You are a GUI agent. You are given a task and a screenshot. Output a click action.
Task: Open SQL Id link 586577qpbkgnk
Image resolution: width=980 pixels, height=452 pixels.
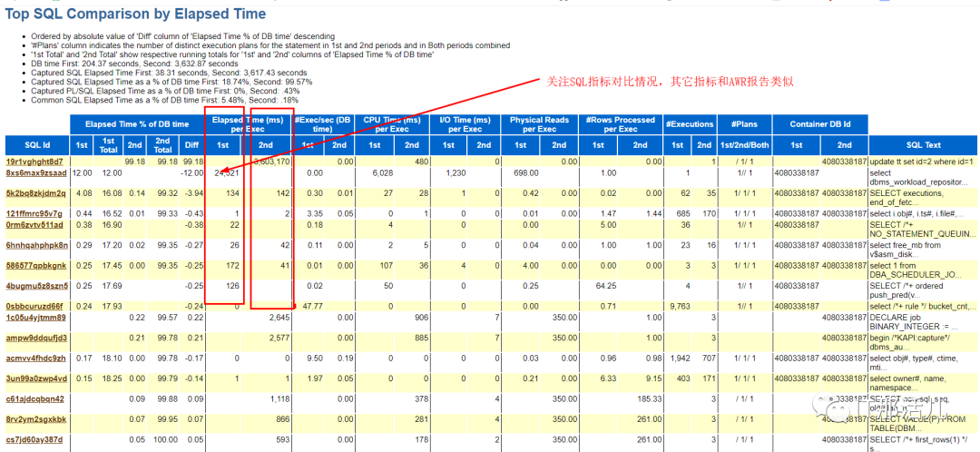pyautogui.click(x=35, y=266)
